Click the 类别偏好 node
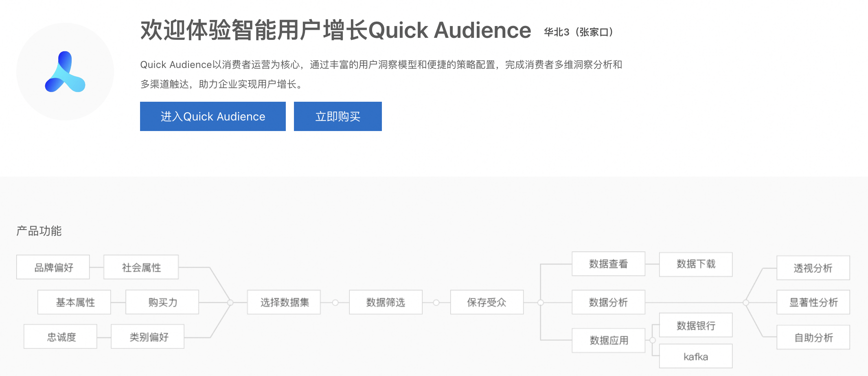This screenshot has width=868, height=376. (147, 337)
